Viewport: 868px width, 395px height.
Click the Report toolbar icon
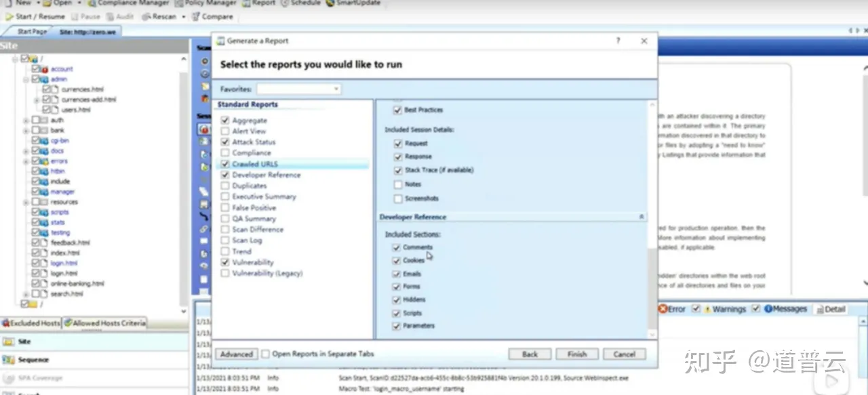click(x=260, y=3)
